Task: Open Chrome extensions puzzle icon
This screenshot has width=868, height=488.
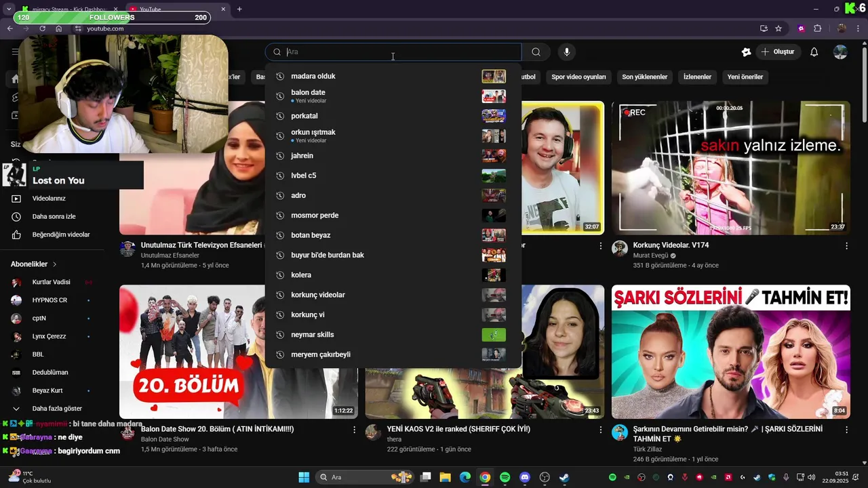Action: click(817, 28)
